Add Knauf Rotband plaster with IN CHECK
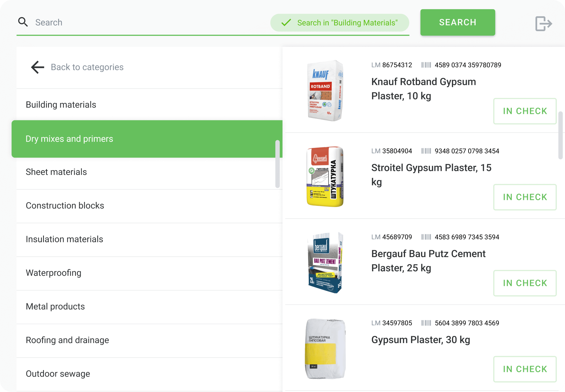 click(525, 111)
